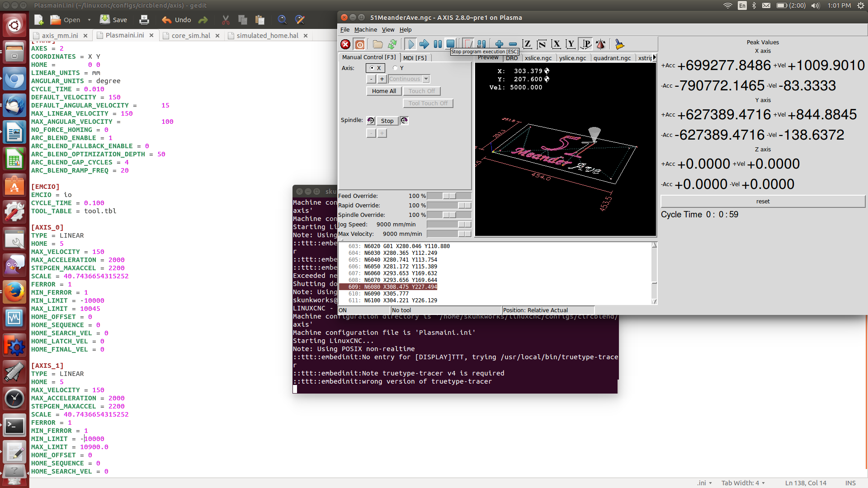The width and height of the screenshot is (868, 488).
Task: Toggle machine power button in AXIS
Action: 360,44
